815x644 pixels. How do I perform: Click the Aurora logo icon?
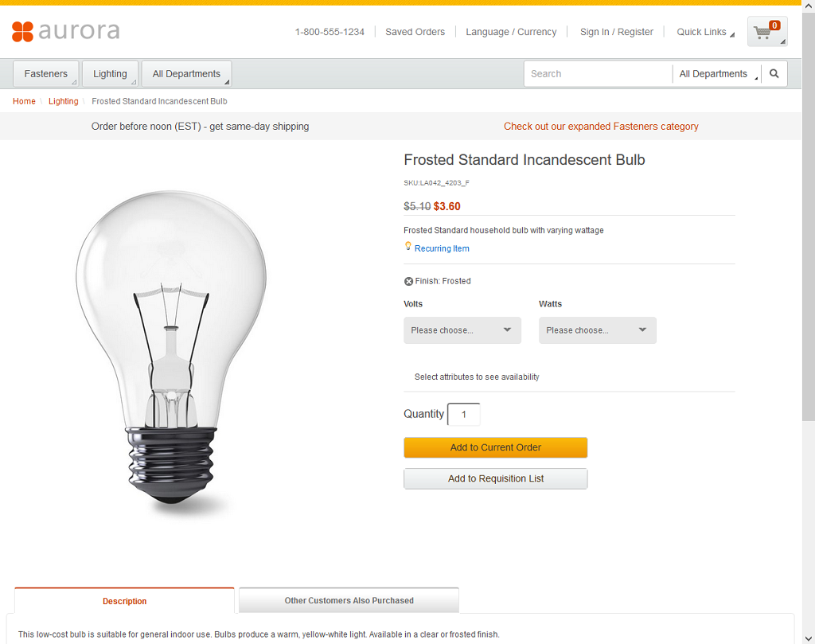pyautogui.click(x=23, y=32)
